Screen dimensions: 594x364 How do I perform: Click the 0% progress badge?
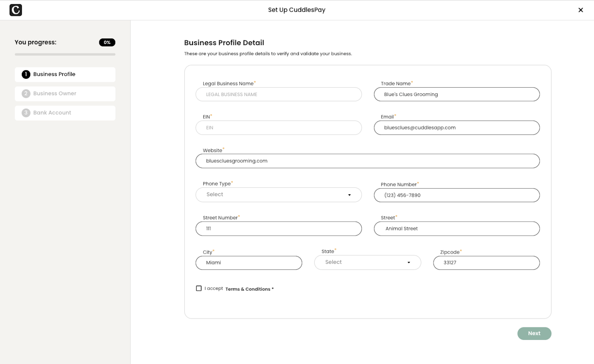pos(107,43)
